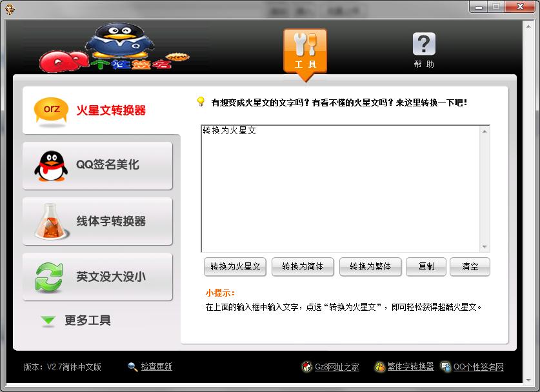Open the QQ签名美化 tool
This screenshot has height=392, width=540.
(x=97, y=165)
